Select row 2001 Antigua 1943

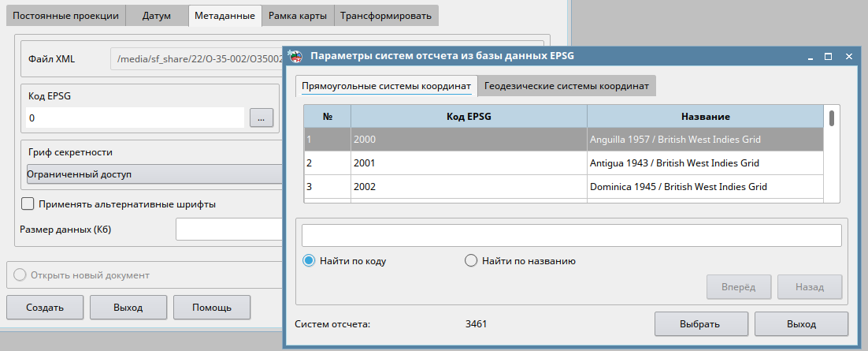(563, 163)
